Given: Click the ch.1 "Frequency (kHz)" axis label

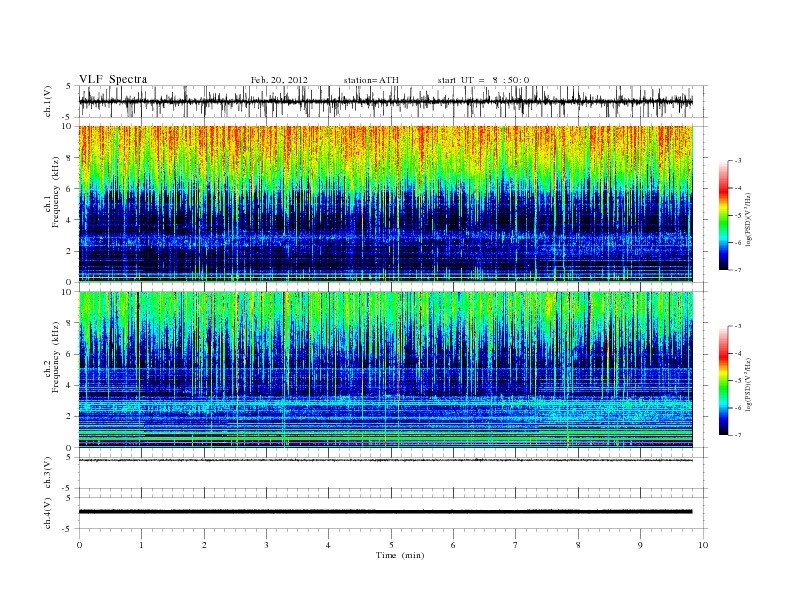Looking at the screenshot, I should coord(55,192).
